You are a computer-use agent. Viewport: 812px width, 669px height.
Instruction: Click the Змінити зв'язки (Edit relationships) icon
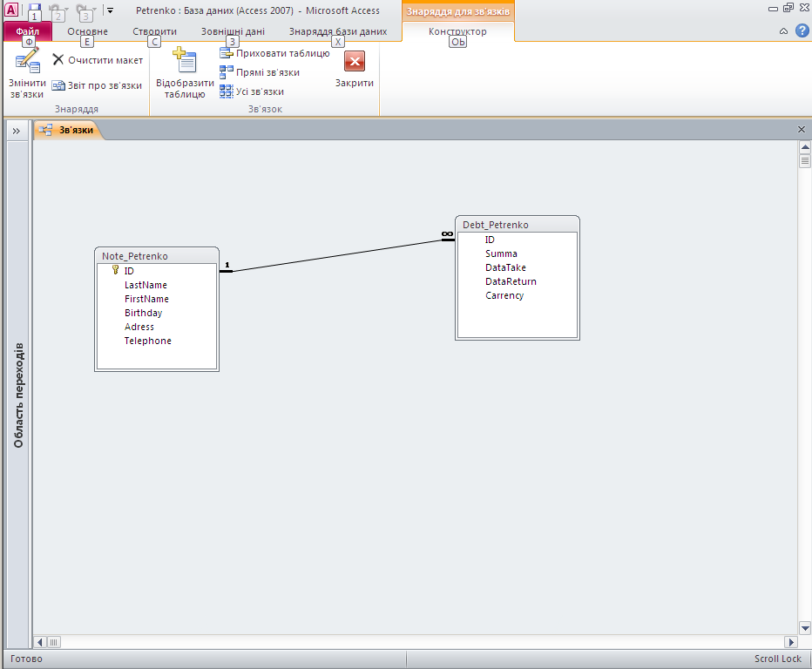point(27,61)
